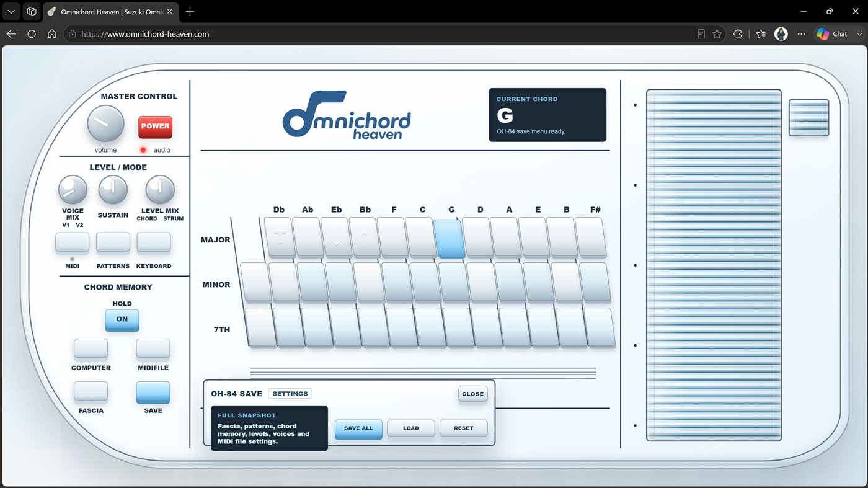This screenshot has height=488, width=868.
Task: Open the profile avatar menu
Action: [781, 34]
